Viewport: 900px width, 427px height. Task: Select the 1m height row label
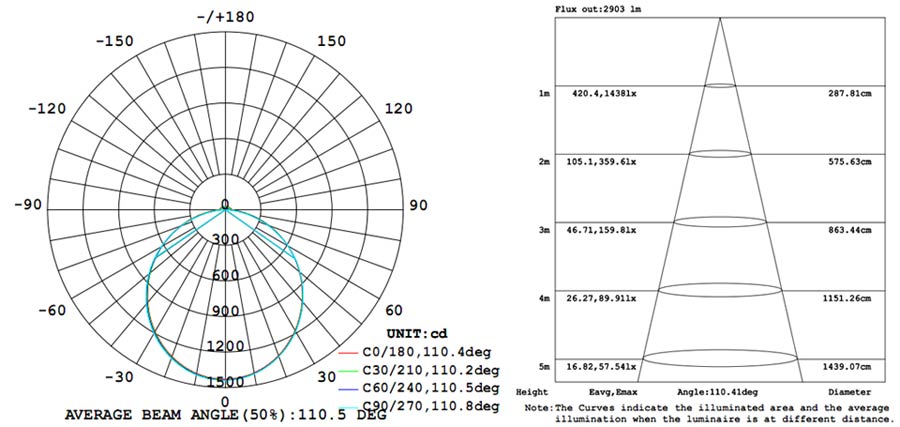tap(544, 93)
